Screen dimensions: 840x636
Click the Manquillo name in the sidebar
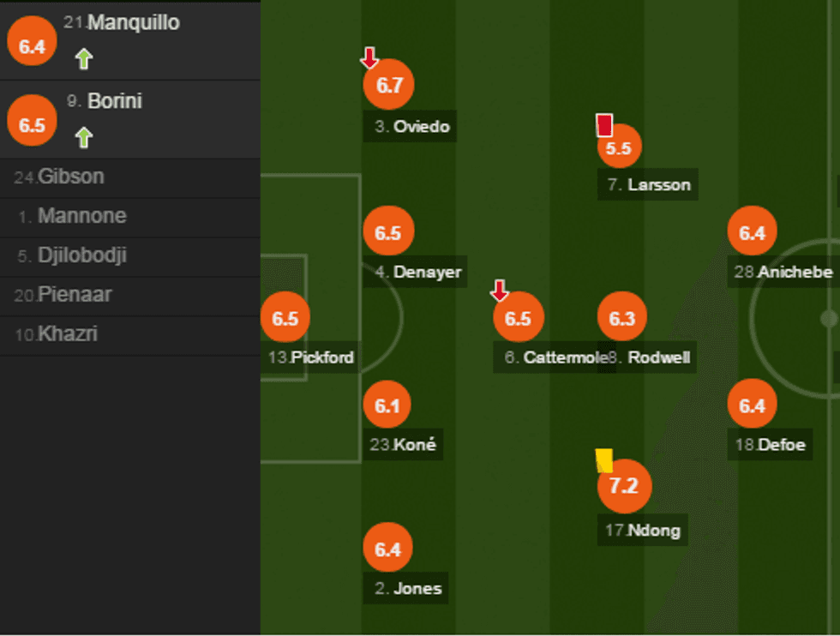133,23
